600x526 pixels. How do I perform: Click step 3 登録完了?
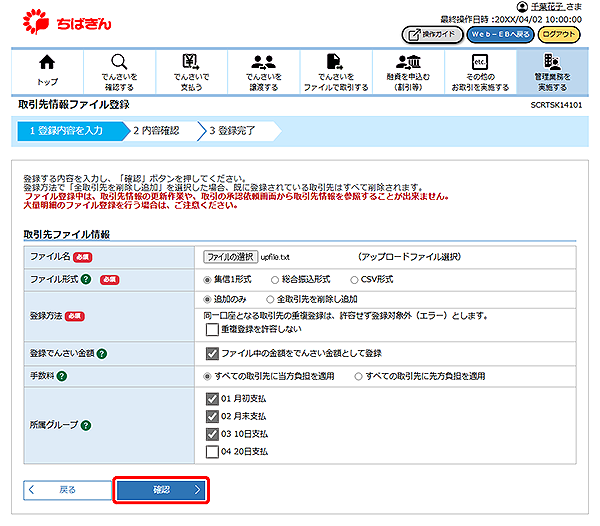pyautogui.click(x=239, y=131)
